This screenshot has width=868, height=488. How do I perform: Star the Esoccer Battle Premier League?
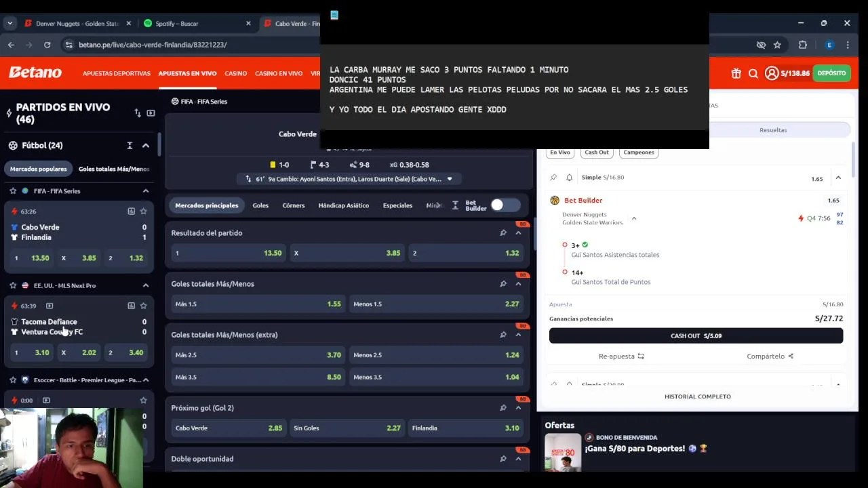(13, 380)
